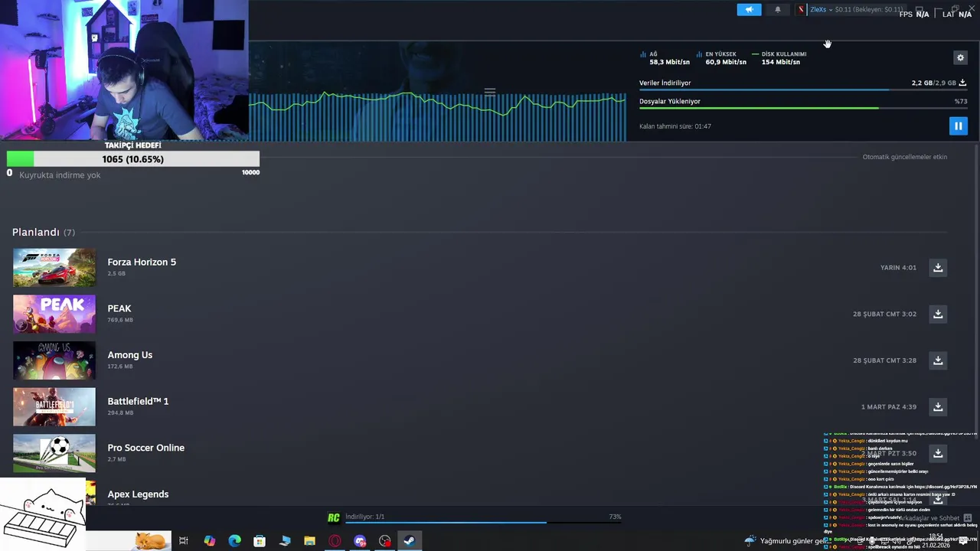980x551 pixels.
Task: Open Copilot from the taskbar
Action: point(209,541)
